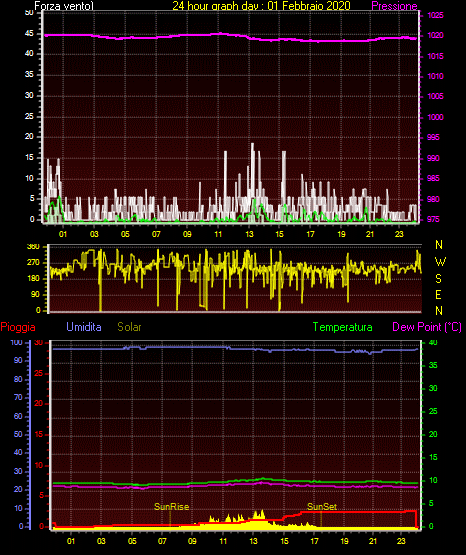Select the "270" wind direction degree label
Screen dimensions: 466x555
tap(33, 263)
